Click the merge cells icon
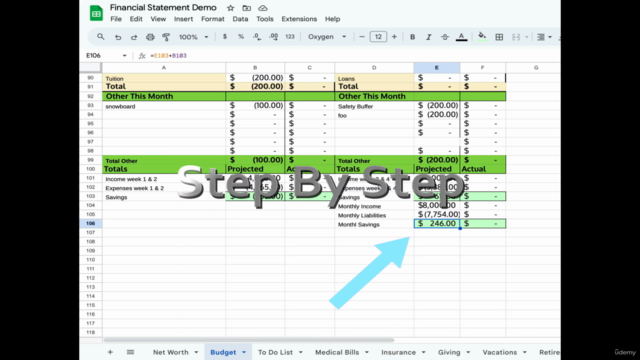 516,37
